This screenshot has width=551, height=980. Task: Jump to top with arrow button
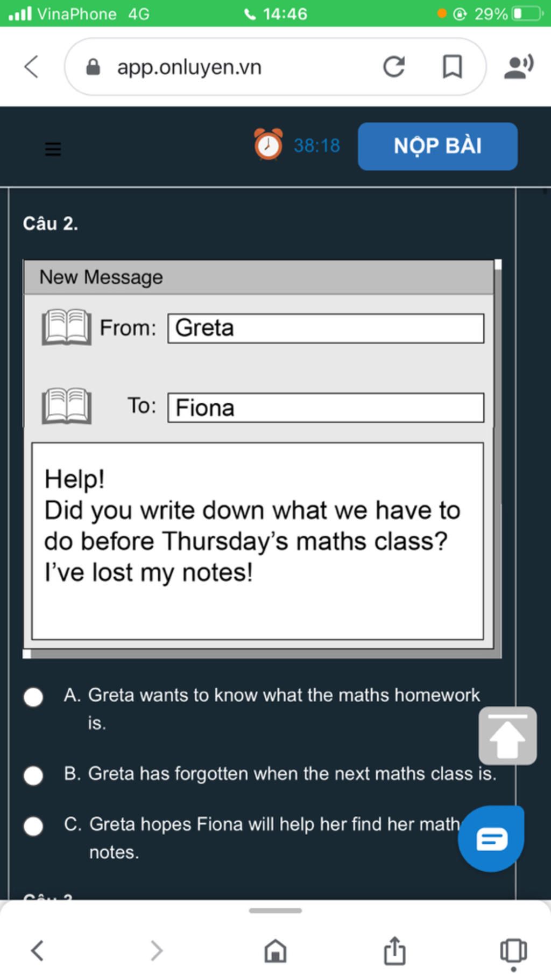[507, 736]
